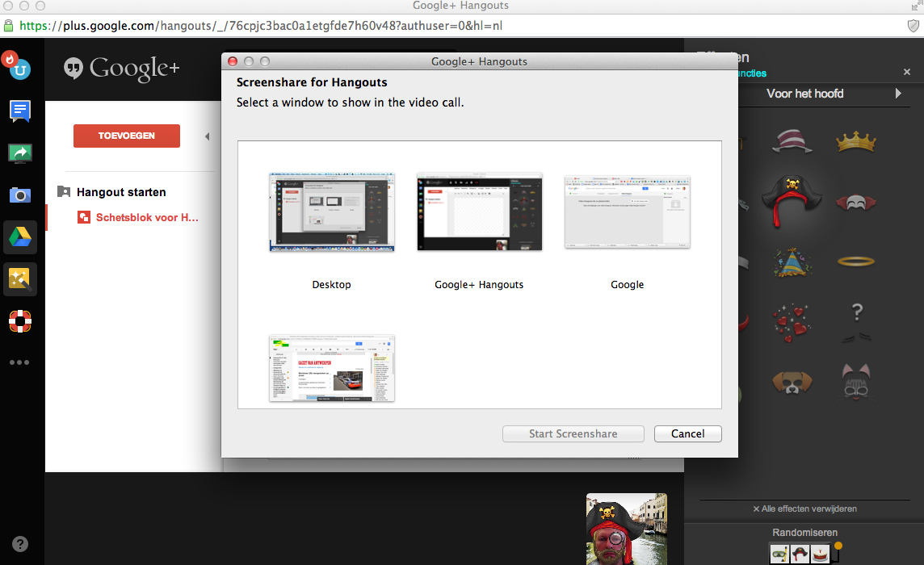Select the pirate hat effect
924x565 pixels.
(792, 200)
